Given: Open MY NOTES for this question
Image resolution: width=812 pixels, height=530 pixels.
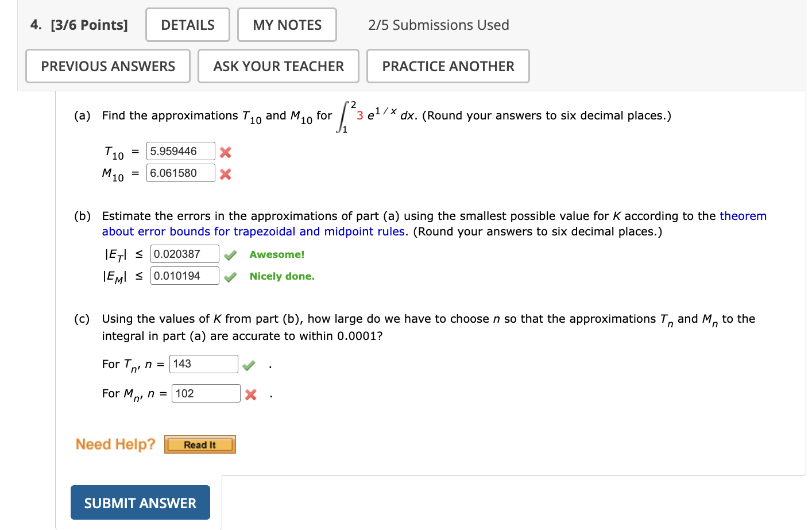Looking at the screenshot, I should [x=287, y=24].
